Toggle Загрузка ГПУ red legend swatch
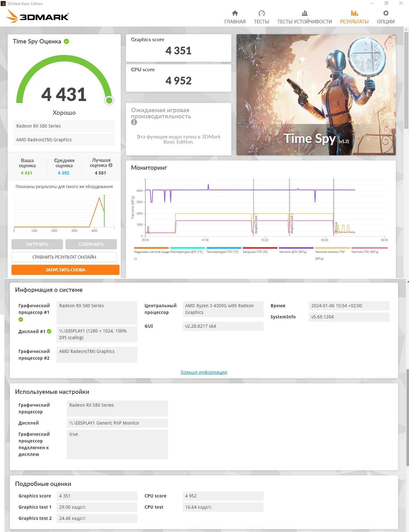 (260, 248)
